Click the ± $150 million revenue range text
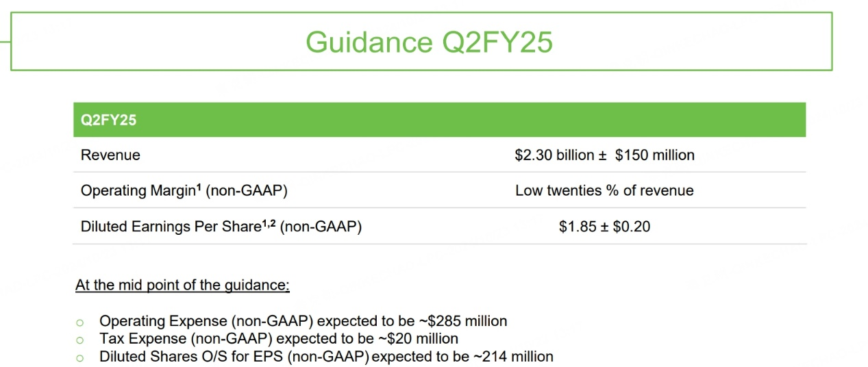The image size is (868, 367). pyautogui.click(x=647, y=155)
